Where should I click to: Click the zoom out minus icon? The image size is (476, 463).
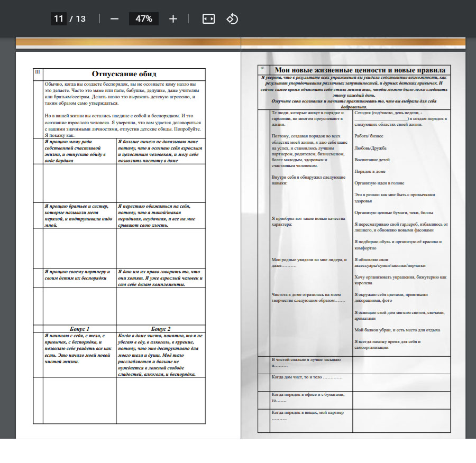114,19
